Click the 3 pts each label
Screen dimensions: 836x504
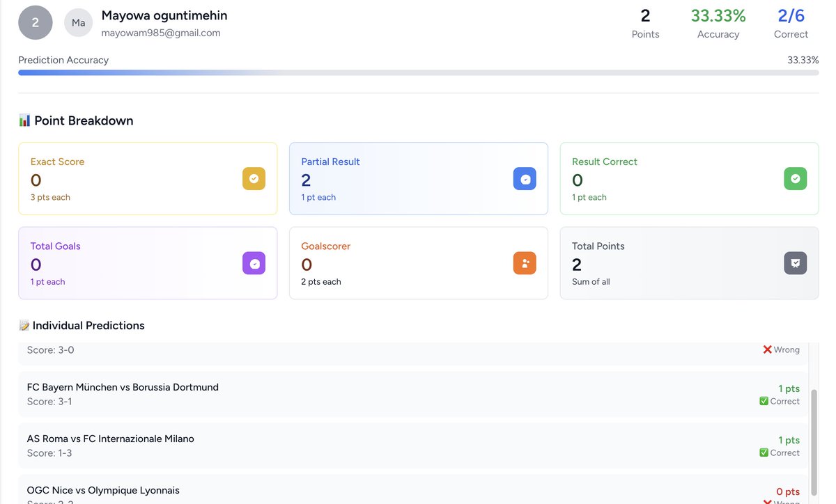coord(50,198)
